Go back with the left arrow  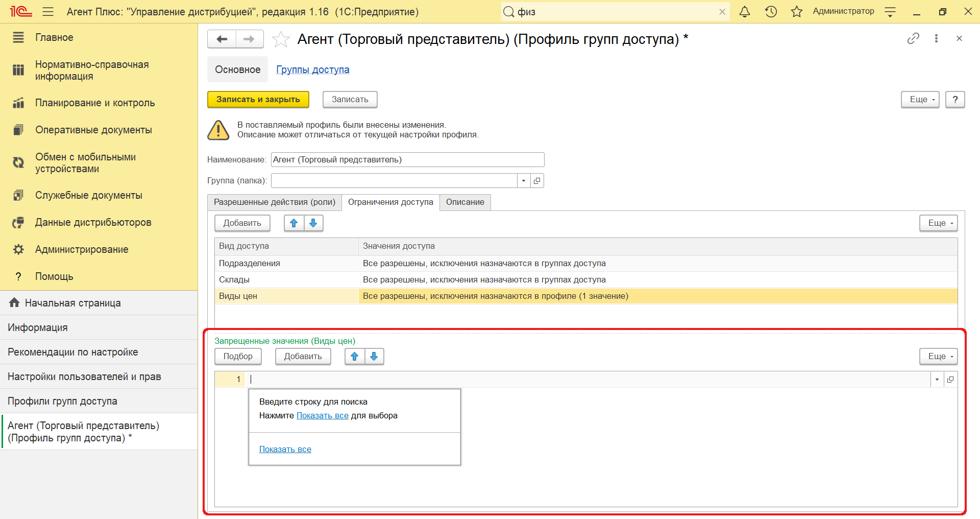point(222,39)
